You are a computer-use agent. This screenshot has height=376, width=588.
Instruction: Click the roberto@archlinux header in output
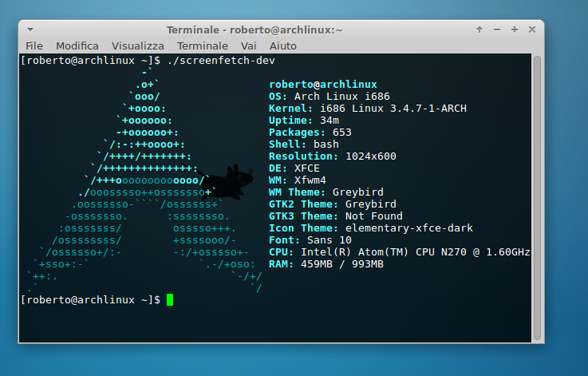[x=323, y=85]
